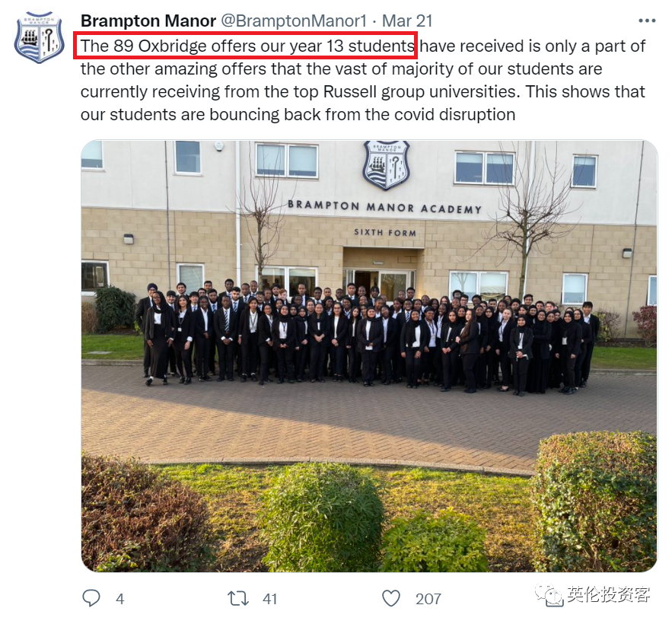Click the reply speech bubble icon
Image resolution: width=672 pixels, height=624 pixels.
click(91, 598)
